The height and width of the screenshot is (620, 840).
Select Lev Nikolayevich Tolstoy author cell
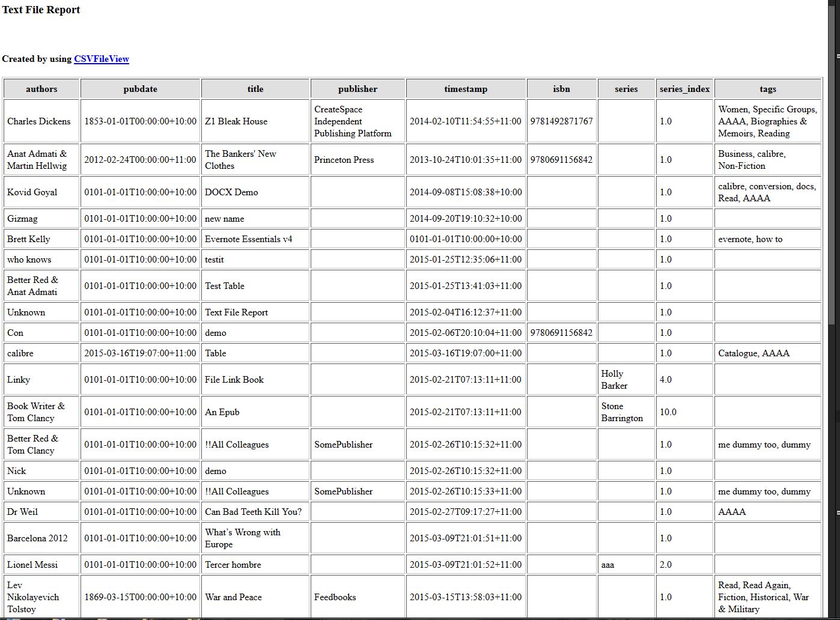point(41,597)
